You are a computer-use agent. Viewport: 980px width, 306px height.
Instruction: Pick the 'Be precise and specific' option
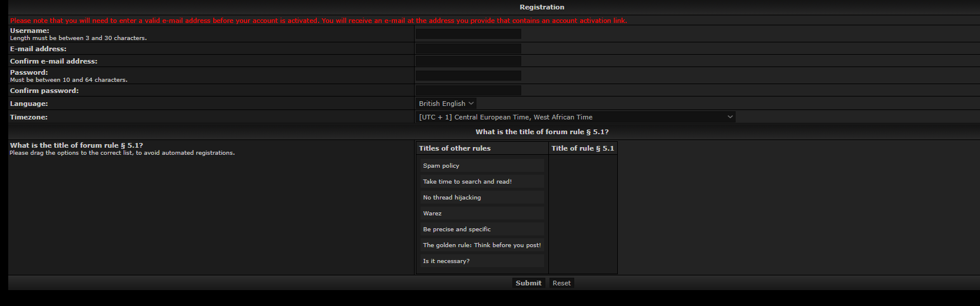click(482, 229)
